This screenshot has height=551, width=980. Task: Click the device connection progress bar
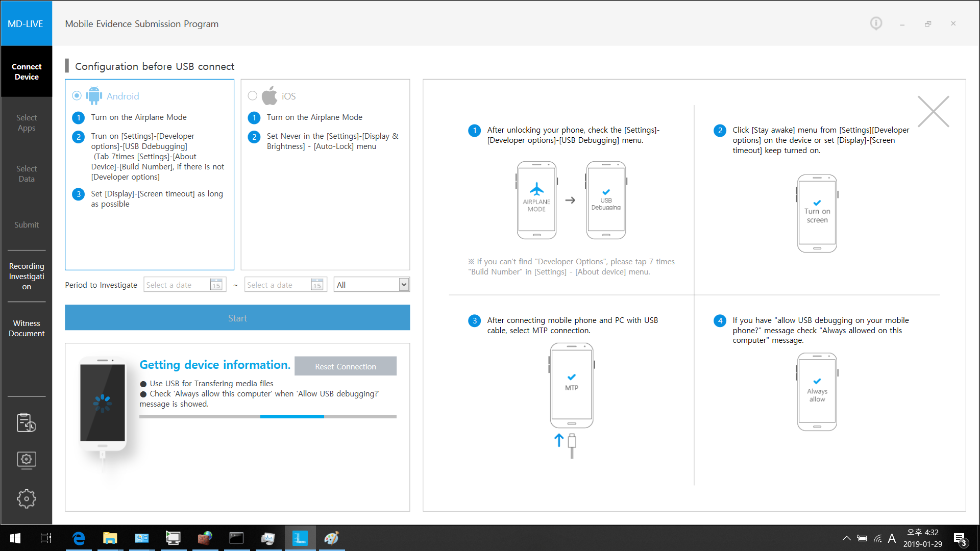click(x=268, y=417)
